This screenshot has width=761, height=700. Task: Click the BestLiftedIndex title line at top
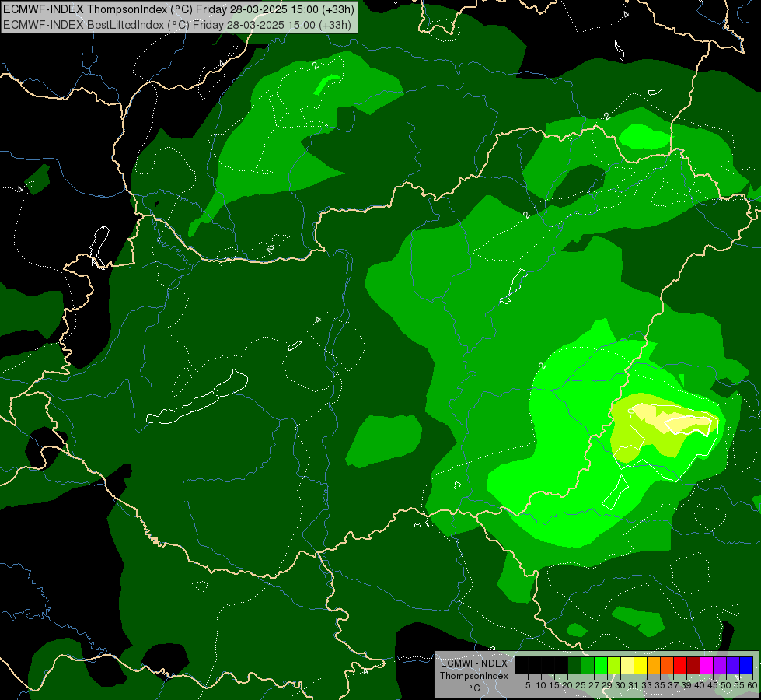(177, 25)
